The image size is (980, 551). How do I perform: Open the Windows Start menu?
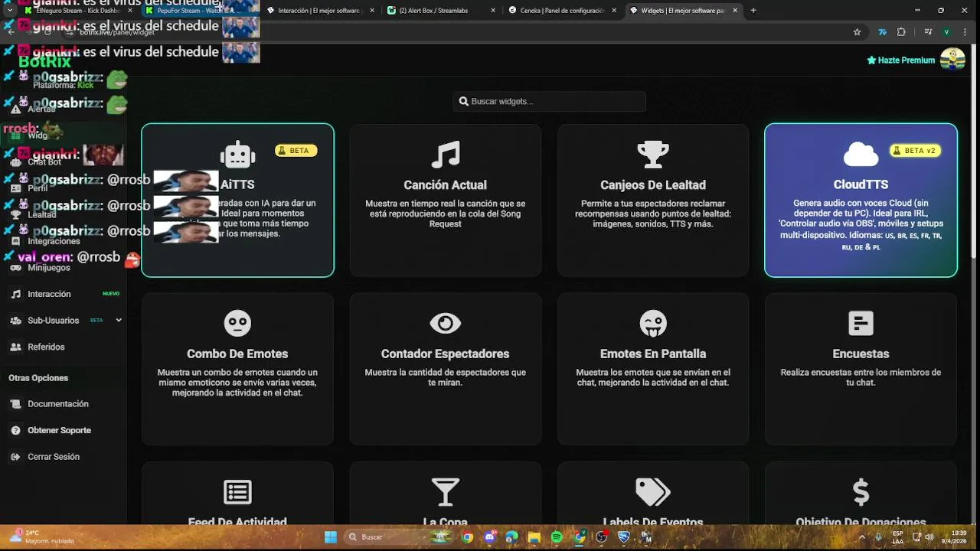pos(330,537)
